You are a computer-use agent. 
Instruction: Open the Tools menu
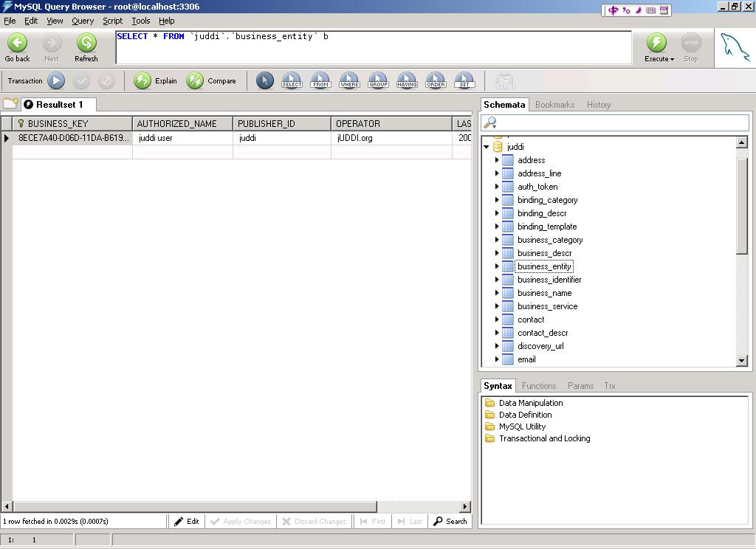(x=141, y=21)
